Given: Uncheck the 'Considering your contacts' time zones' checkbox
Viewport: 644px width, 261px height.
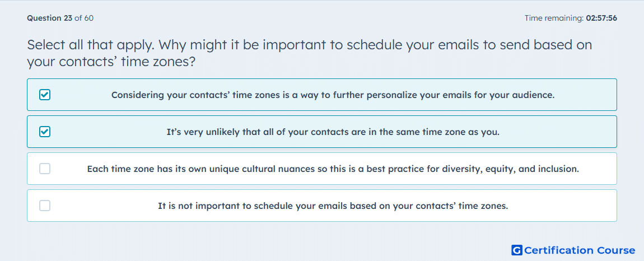Looking at the screenshot, I should [x=45, y=95].
